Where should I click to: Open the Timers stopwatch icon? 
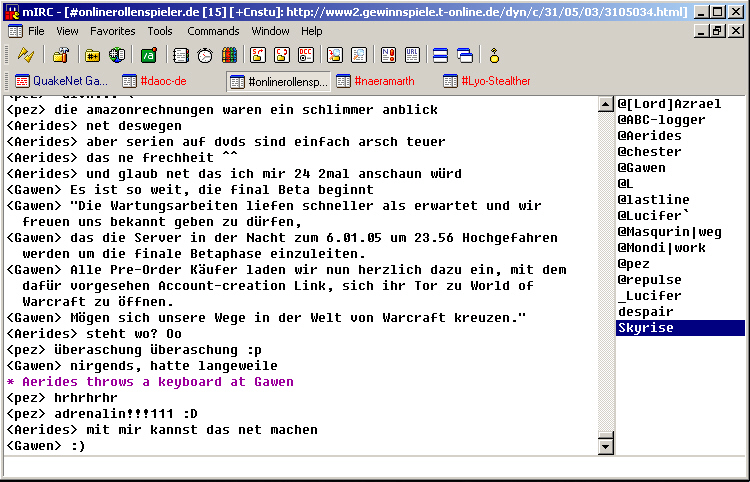click(205, 55)
